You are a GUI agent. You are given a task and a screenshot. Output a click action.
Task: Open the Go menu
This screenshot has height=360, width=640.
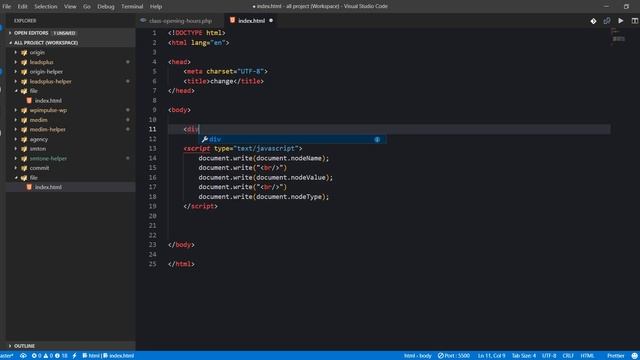[87, 7]
